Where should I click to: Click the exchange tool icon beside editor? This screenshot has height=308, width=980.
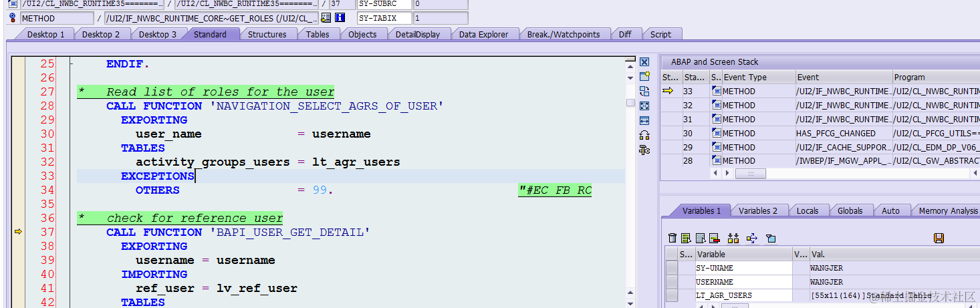point(644,91)
